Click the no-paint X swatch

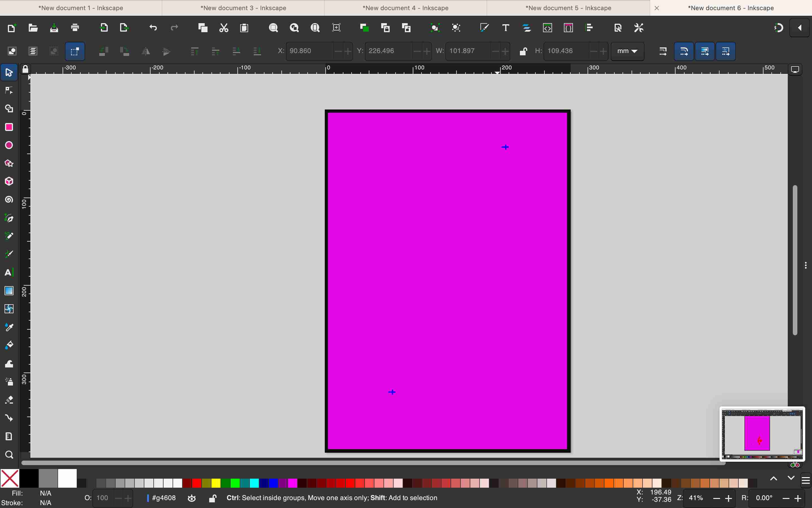point(10,478)
